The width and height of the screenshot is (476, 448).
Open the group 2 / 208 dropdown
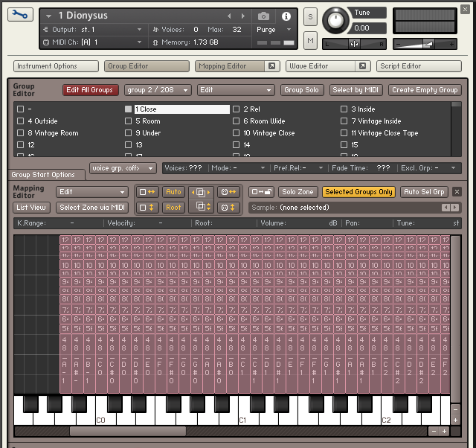click(158, 90)
